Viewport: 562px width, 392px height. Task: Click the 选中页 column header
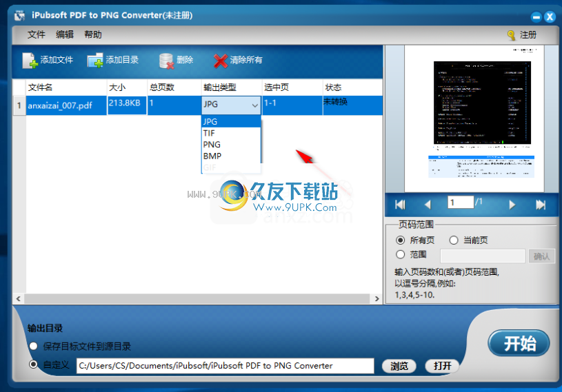point(292,87)
